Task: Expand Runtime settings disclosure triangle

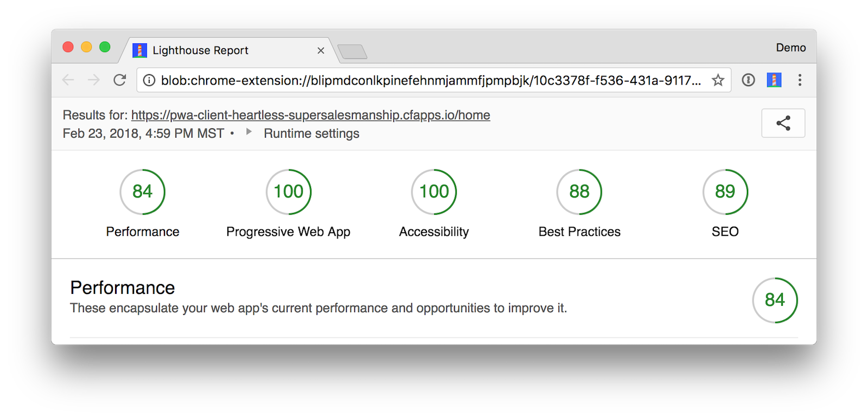Action: [x=249, y=132]
